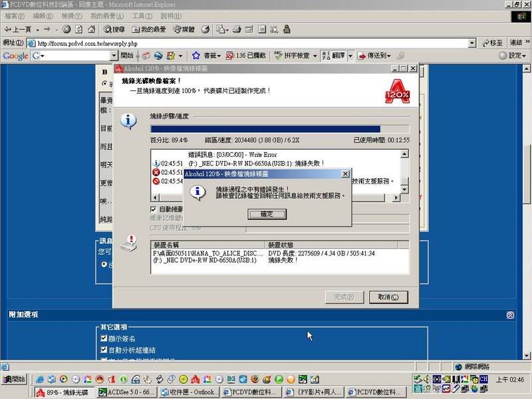Click the IE Discuss toolbar icon

tap(262, 29)
